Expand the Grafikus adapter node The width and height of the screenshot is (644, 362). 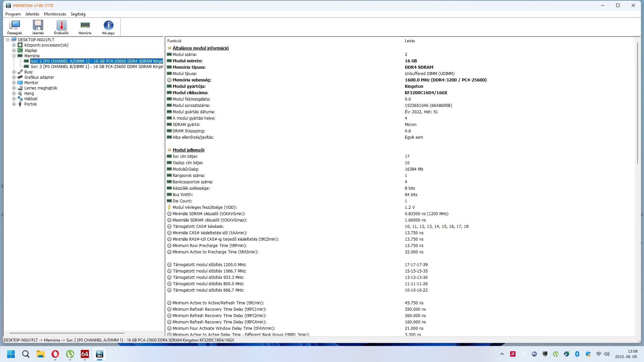click(14, 77)
